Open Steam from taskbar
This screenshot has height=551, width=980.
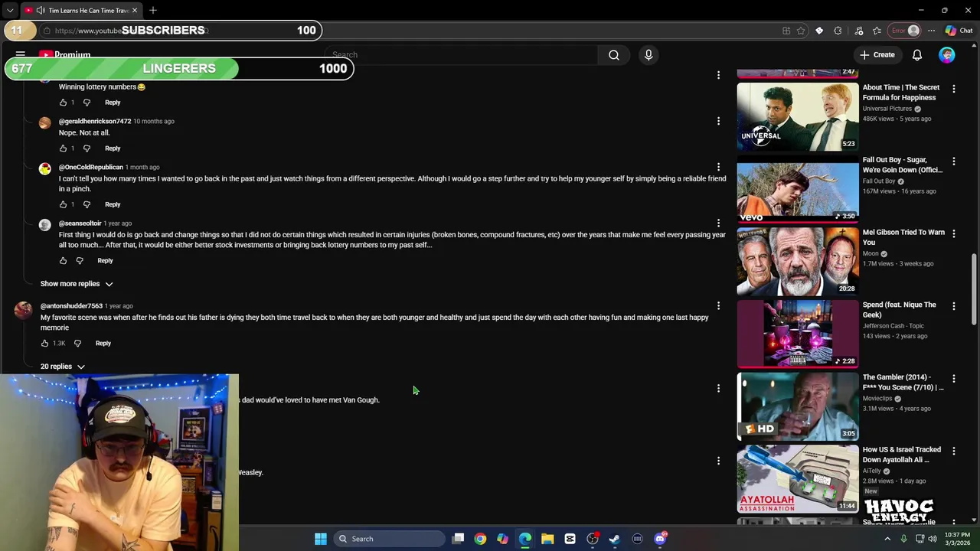[615, 539]
